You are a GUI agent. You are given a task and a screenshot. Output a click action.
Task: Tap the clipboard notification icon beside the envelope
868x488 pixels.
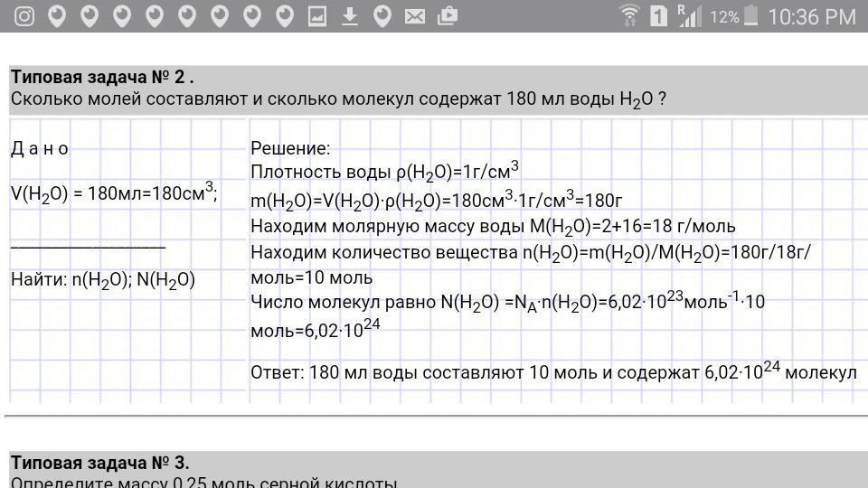[x=448, y=16]
